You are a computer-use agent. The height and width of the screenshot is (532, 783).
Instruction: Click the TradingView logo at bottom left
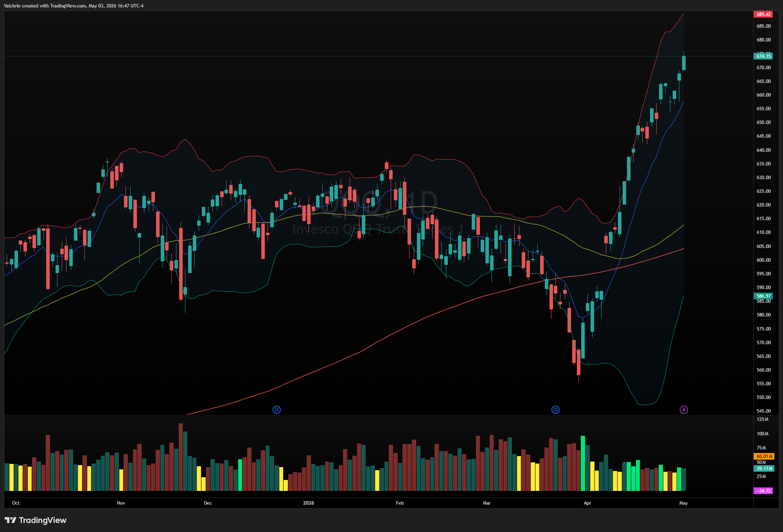point(36,520)
